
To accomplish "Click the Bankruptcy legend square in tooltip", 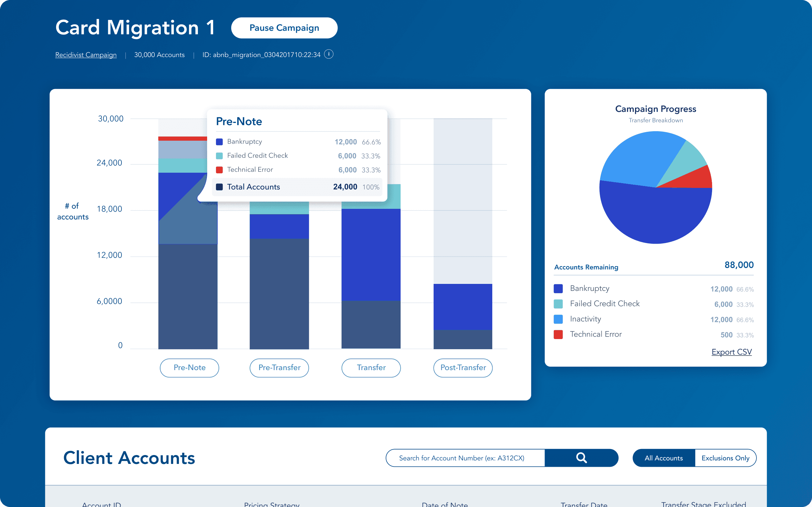I will pyautogui.click(x=219, y=142).
